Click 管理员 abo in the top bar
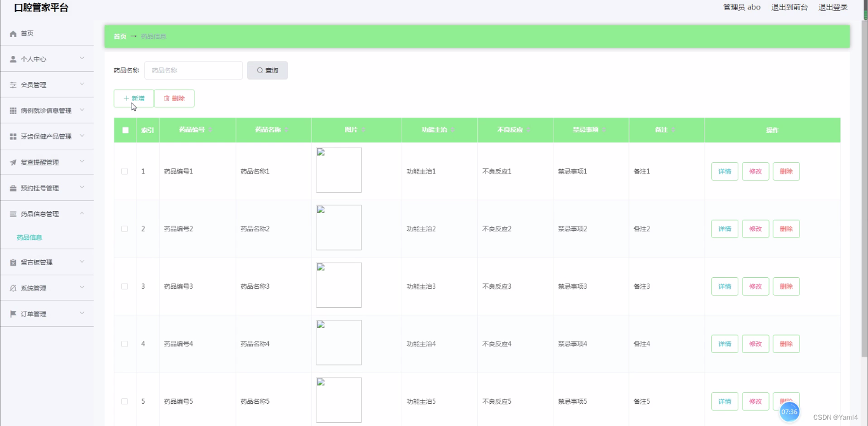Viewport: 868px width, 426px height. click(742, 8)
